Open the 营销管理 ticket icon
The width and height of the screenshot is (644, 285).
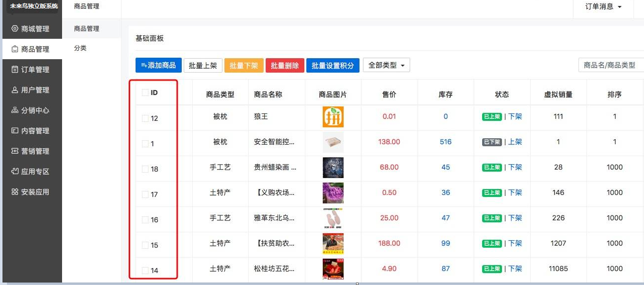(x=15, y=151)
